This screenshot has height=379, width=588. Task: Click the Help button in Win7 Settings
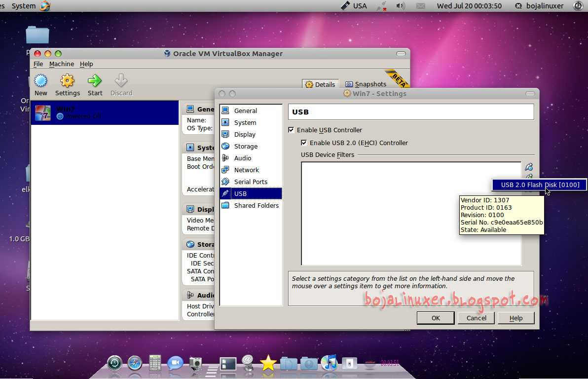pyautogui.click(x=516, y=318)
